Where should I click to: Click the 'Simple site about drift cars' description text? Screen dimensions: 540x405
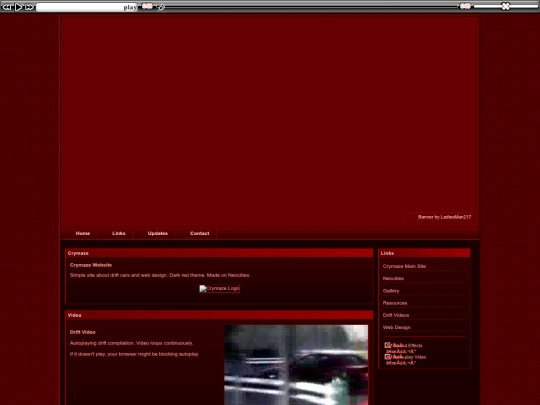click(x=160, y=275)
